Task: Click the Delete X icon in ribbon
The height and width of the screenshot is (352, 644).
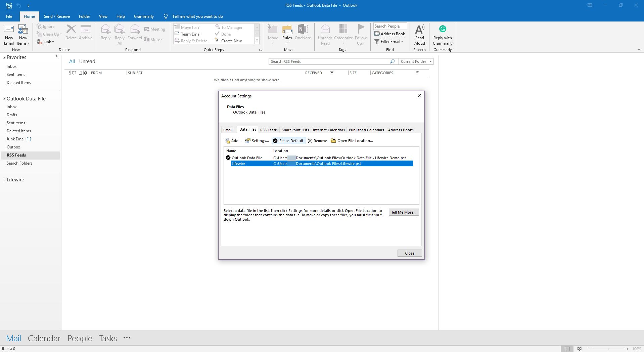Action: (71, 29)
